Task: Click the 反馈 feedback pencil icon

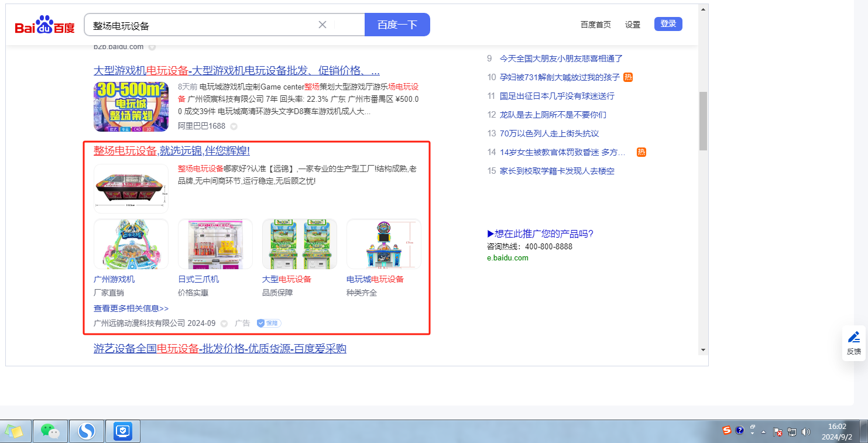Action: (x=854, y=338)
